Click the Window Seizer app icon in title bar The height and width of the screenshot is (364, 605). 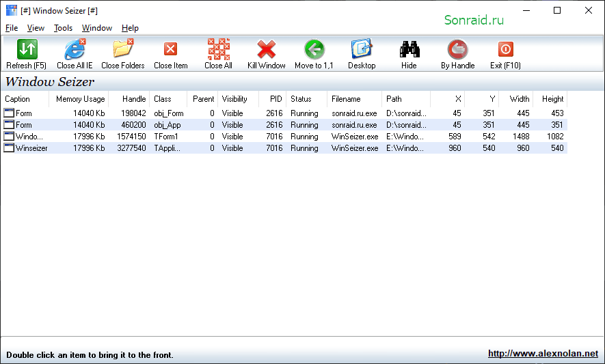click(x=12, y=10)
